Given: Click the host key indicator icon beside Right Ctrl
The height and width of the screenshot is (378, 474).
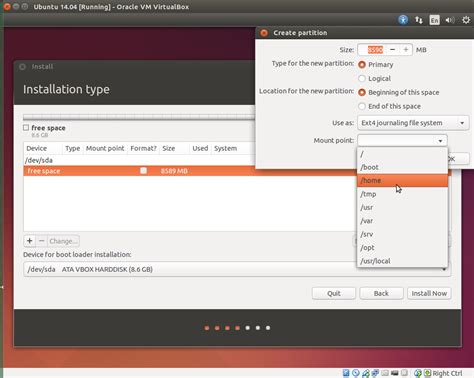Looking at the screenshot, I should 427,373.
